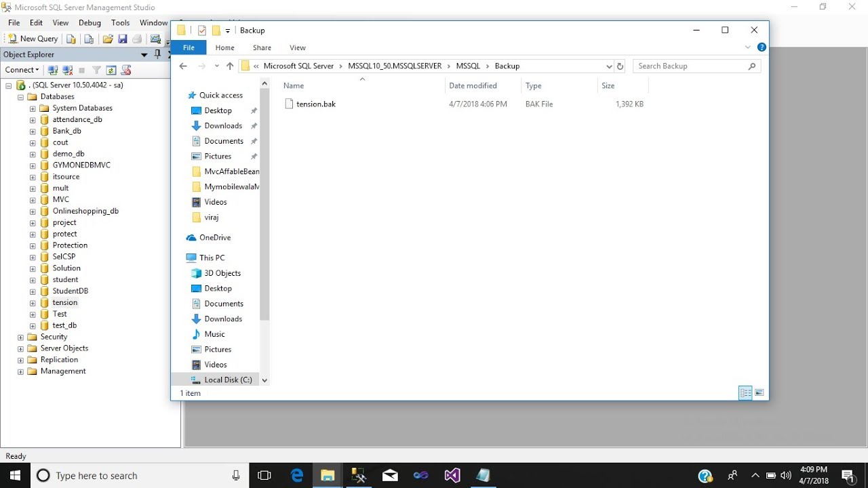Click the Explorer address bar refresh icon
The width and height of the screenshot is (868, 488).
620,66
